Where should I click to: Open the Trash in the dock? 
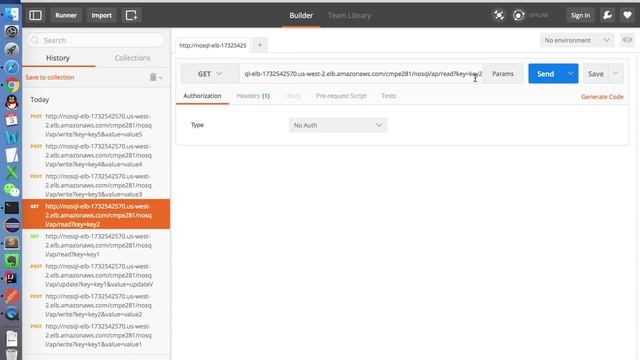tap(12, 353)
